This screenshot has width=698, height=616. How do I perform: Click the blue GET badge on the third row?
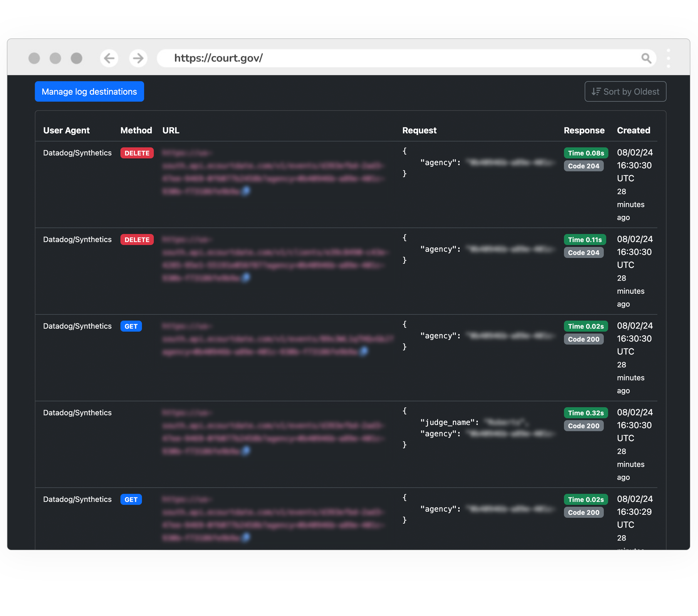tap(131, 326)
